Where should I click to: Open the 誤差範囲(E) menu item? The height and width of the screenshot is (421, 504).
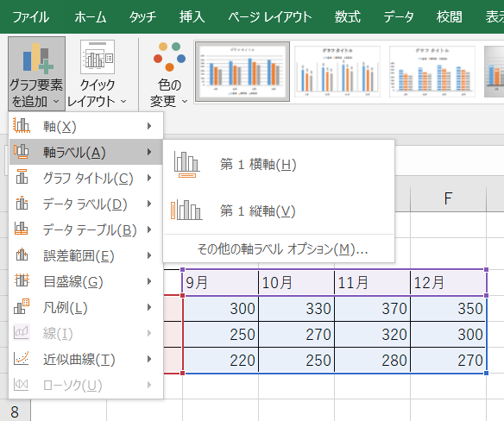pyautogui.click(x=85, y=255)
